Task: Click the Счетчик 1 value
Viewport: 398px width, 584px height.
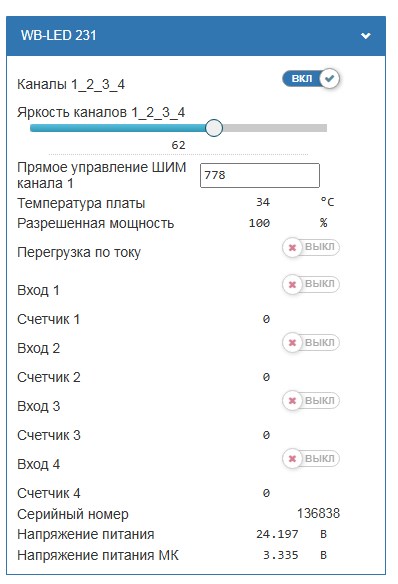Action: coord(266,319)
